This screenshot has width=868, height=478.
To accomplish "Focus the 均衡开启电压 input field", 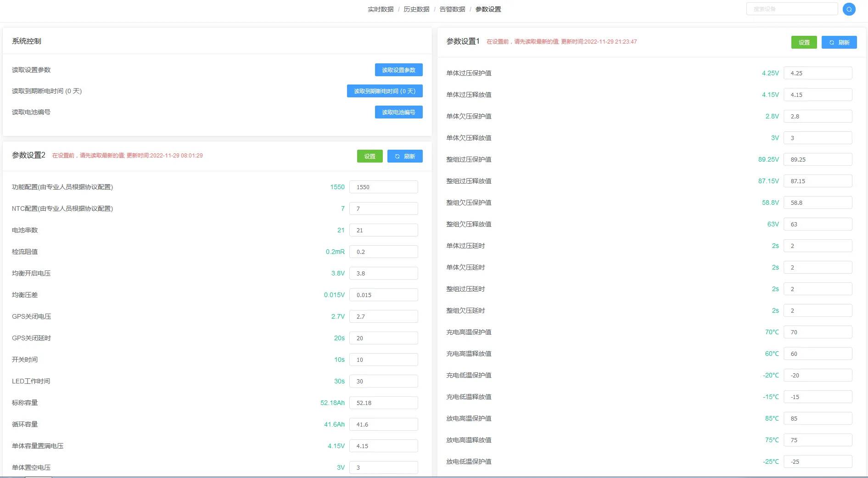I will pos(383,273).
